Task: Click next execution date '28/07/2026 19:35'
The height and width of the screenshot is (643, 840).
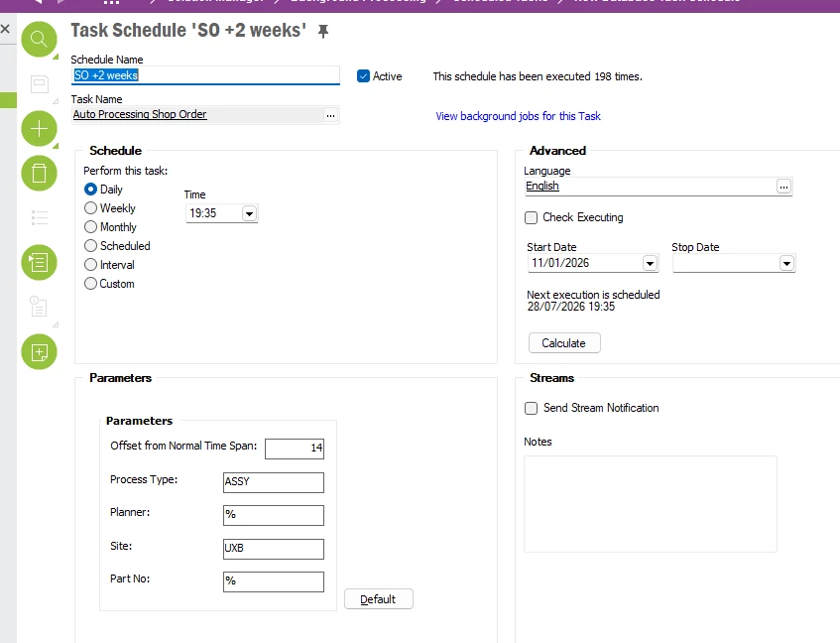Action: click(x=571, y=307)
